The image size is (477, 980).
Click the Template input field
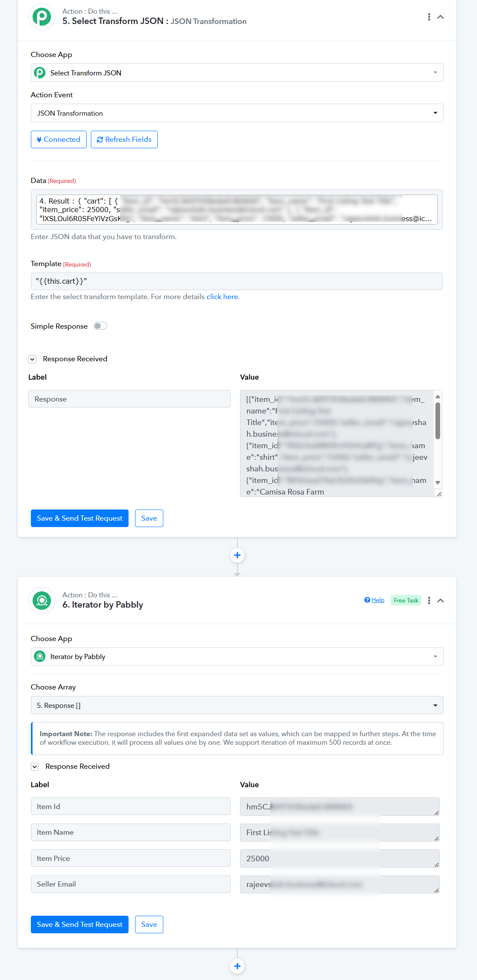tap(237, 281)
